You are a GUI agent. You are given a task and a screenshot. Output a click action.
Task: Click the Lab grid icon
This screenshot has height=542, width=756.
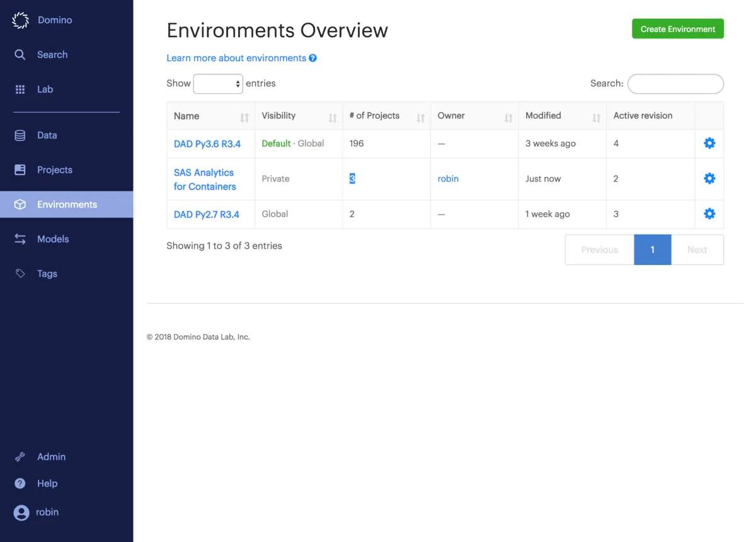pos(20,89)
